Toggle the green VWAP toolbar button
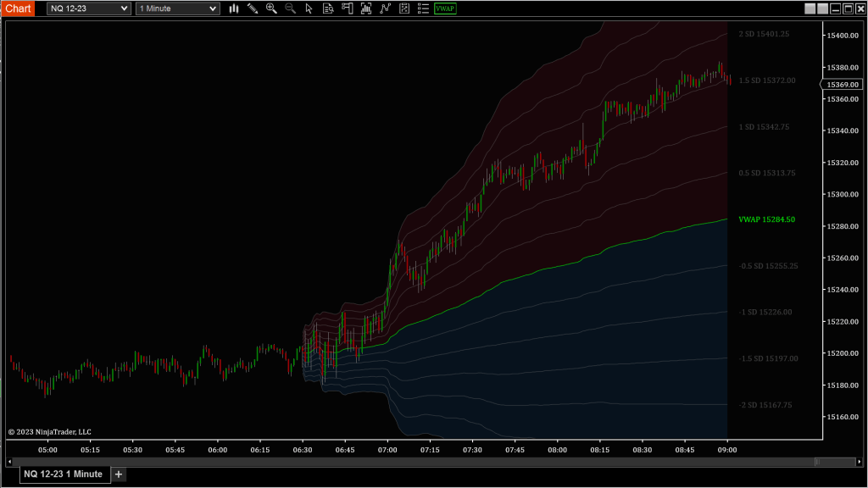868x488 pixels. [x=444, y=8]
